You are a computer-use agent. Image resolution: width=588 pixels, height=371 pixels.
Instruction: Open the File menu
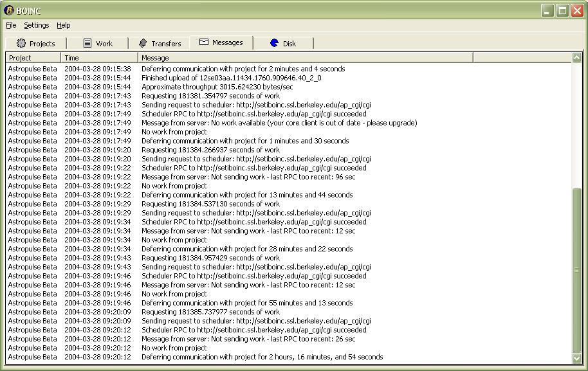click(11, 25)
